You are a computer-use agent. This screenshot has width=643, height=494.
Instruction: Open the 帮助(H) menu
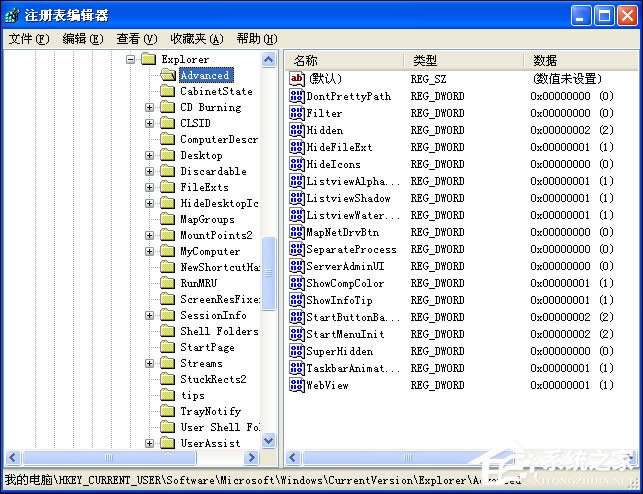coord(257,39)
